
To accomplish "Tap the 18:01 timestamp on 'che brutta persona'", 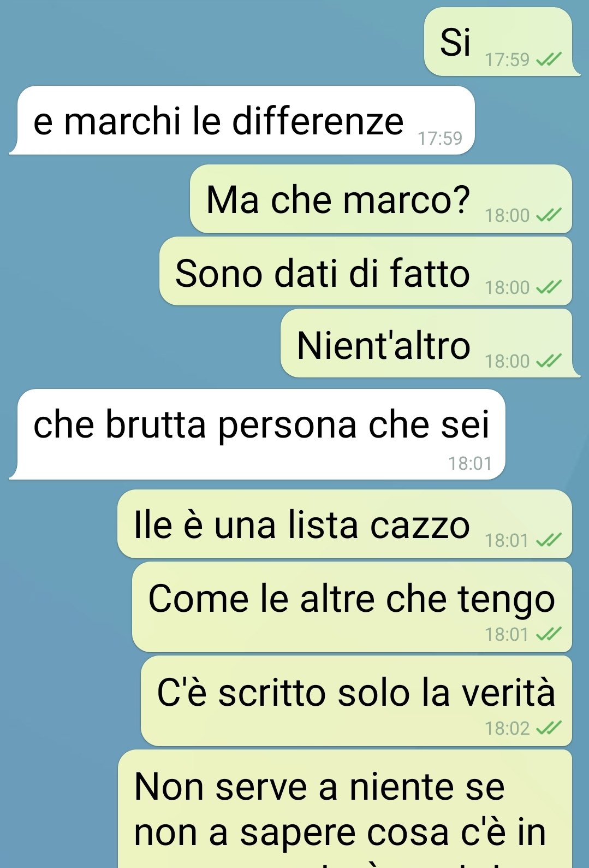I will click(x=470, y=464).
